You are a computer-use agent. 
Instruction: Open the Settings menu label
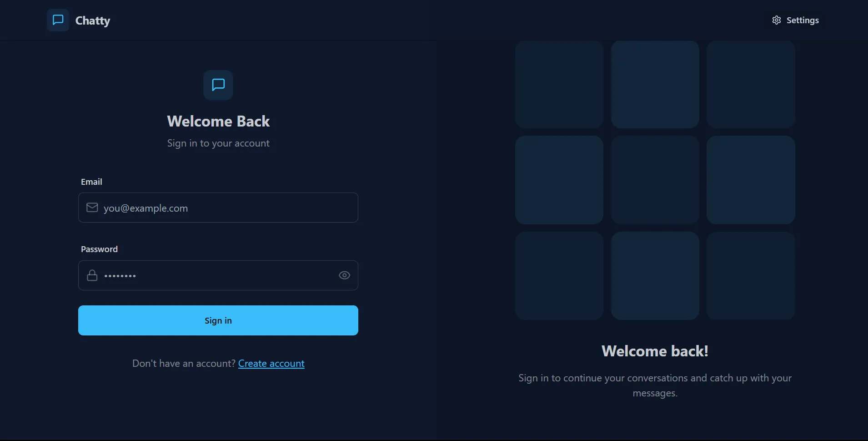[x=802, y=20]
